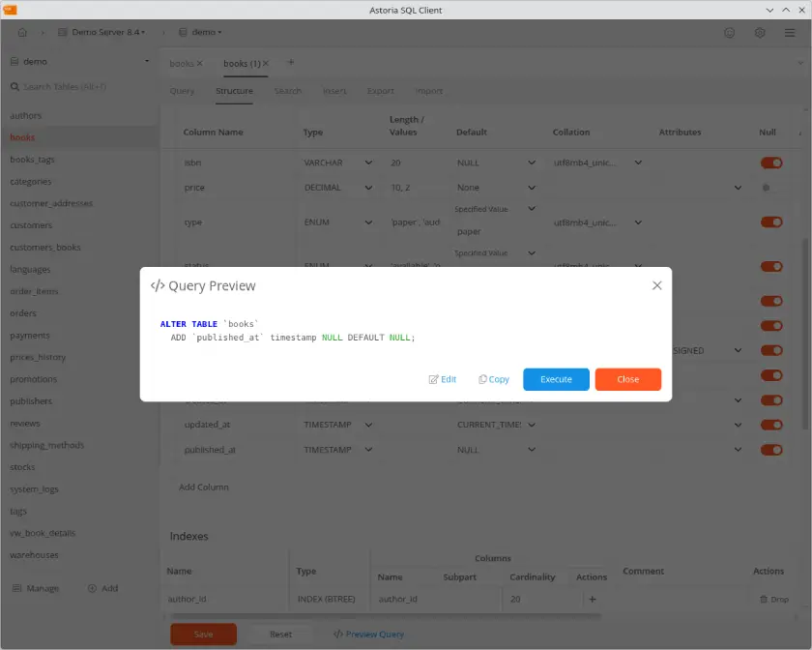The height and width of the screenshot is (650, 812).
Task: Click the magnifier icon beside Search Tables
Action: 14,86
